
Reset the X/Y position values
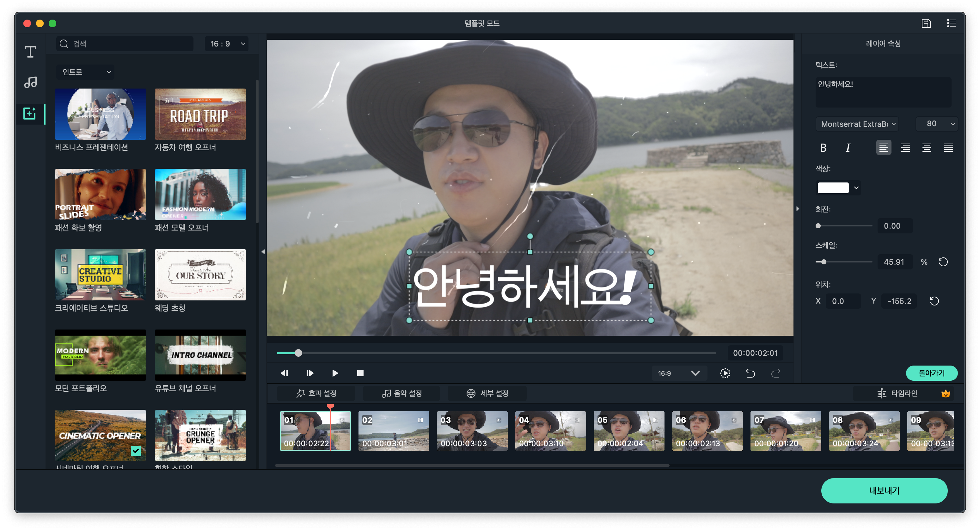(934, 301)
